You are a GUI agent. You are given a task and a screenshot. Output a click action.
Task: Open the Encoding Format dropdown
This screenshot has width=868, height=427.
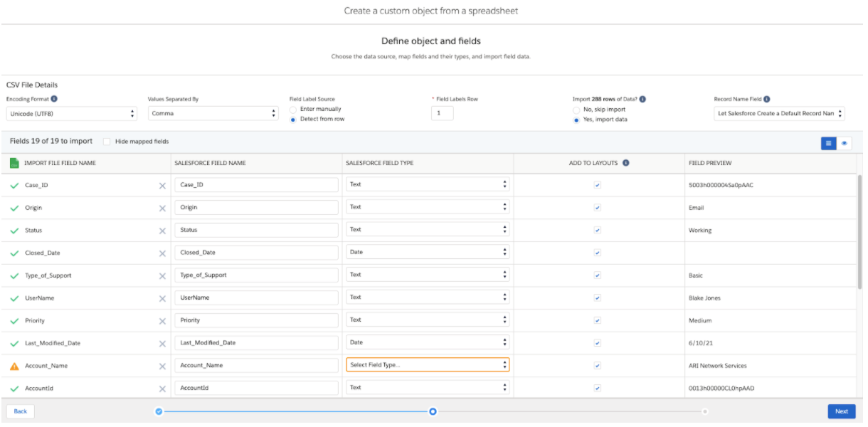(x=71, y=114)
